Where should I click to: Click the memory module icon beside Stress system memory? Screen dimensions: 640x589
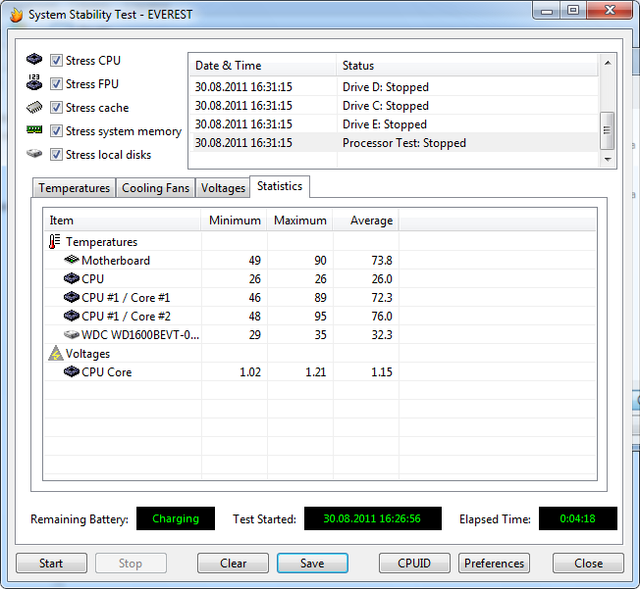(x=35, y=131)
